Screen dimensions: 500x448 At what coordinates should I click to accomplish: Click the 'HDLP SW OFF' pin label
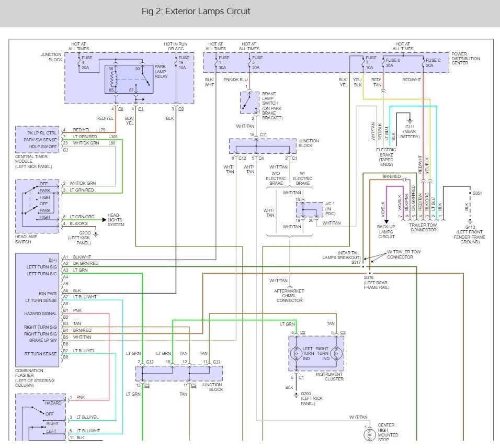(x=43, y=147)
